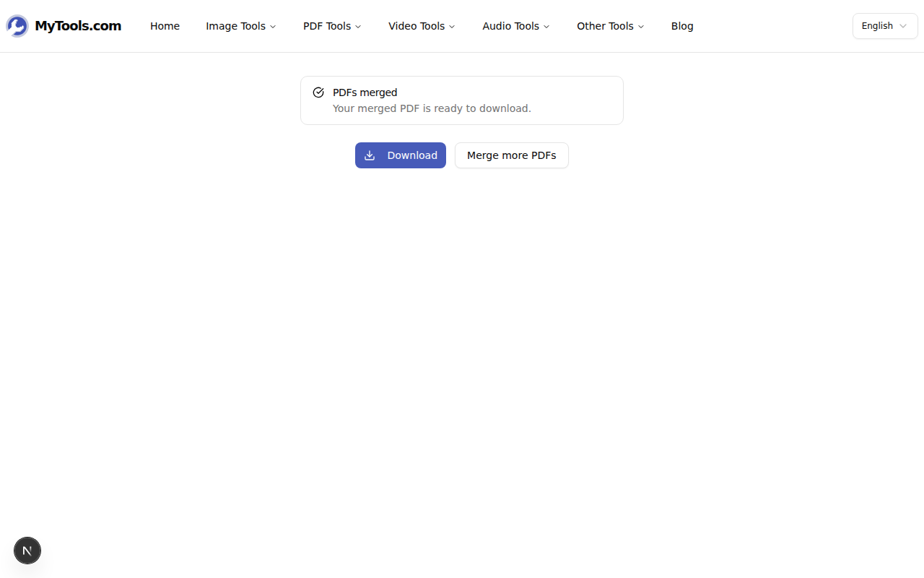Screen dimensions: 924x578
Task: Open the circular N avatar at bottom left
Action: coord(27,550)
